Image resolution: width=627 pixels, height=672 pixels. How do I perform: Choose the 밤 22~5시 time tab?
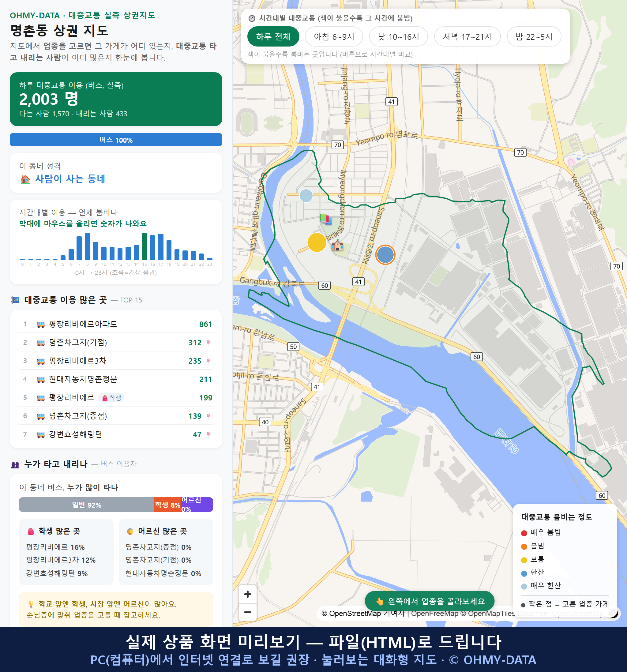[534, 36]
